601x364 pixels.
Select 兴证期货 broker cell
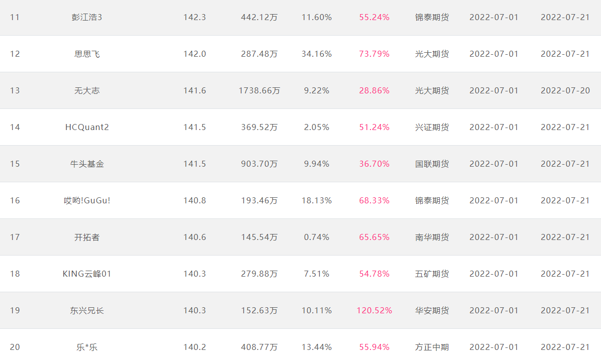pos(432,127)
